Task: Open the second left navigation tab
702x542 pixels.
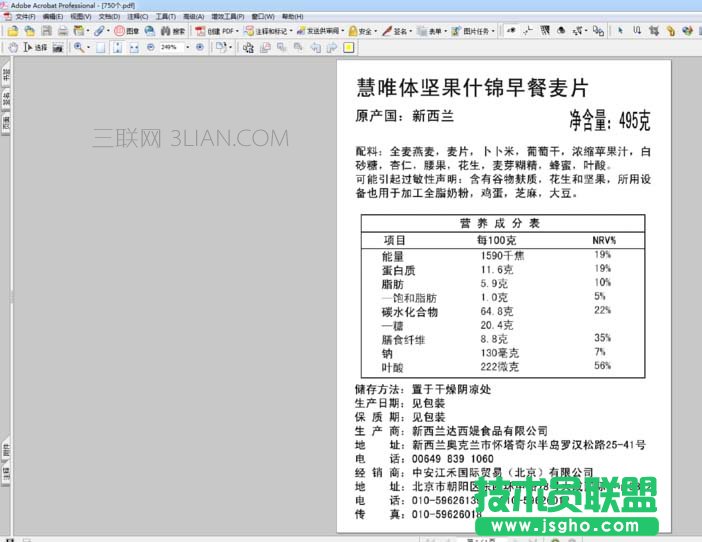Action: (x=6, y=98)
